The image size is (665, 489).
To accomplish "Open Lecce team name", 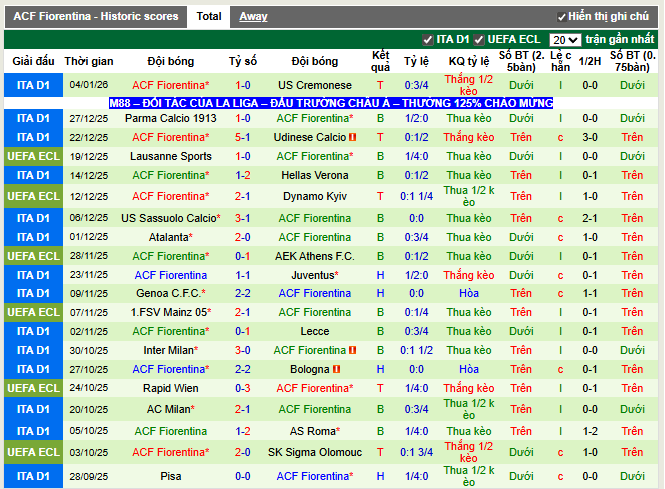I will (x=315, y=331).
